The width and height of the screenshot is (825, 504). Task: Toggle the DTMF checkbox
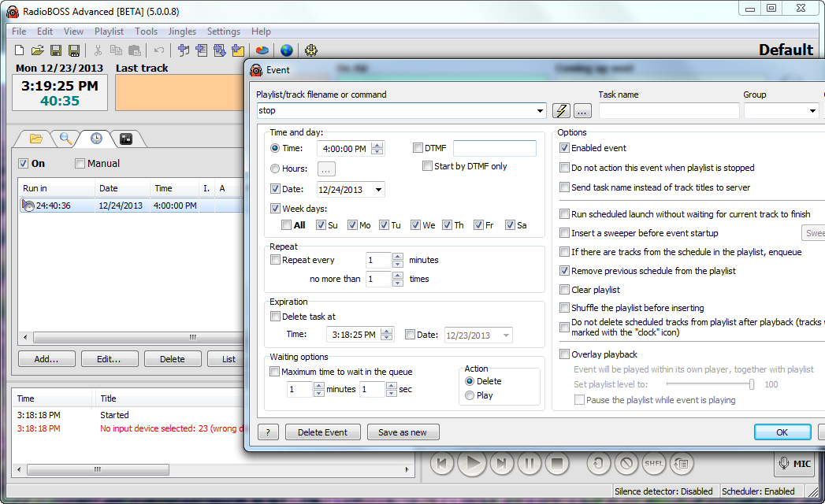tap(418, 148)
